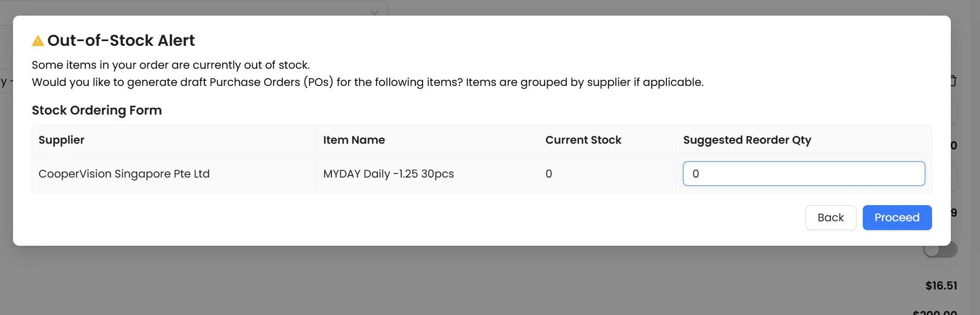Click the Out-of-Stock Alert title
The width and height of the screenshot is (980, 315).
121,41
